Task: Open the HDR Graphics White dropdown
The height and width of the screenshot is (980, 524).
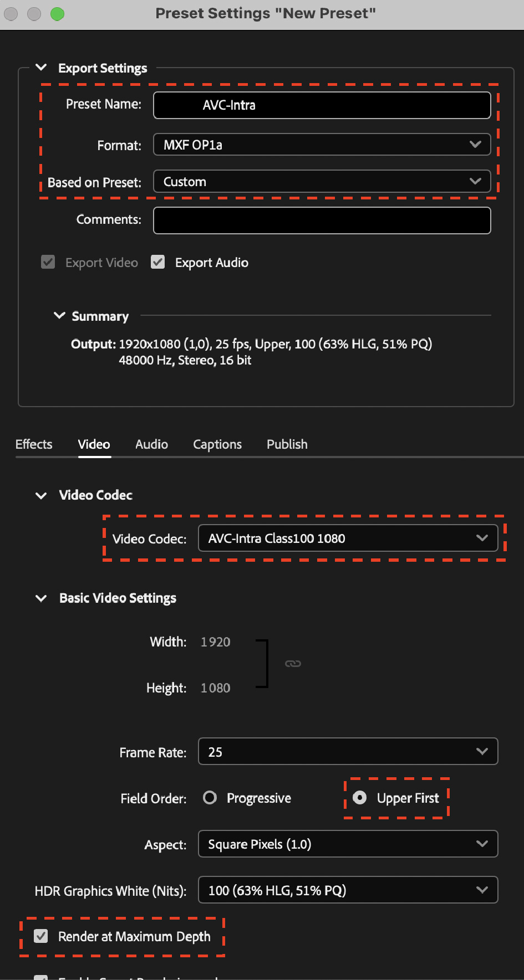Action: point(347,890)
